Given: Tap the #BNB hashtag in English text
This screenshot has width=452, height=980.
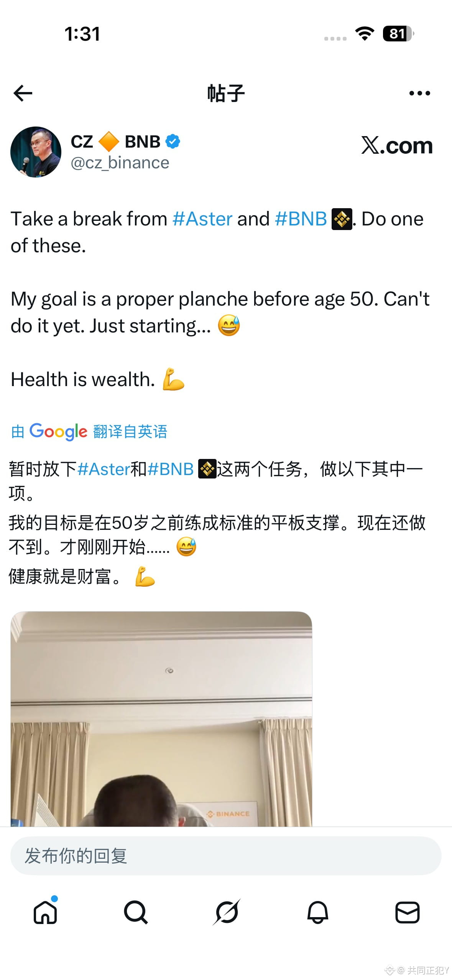Looking at the screenshot, I should (301, 219).
